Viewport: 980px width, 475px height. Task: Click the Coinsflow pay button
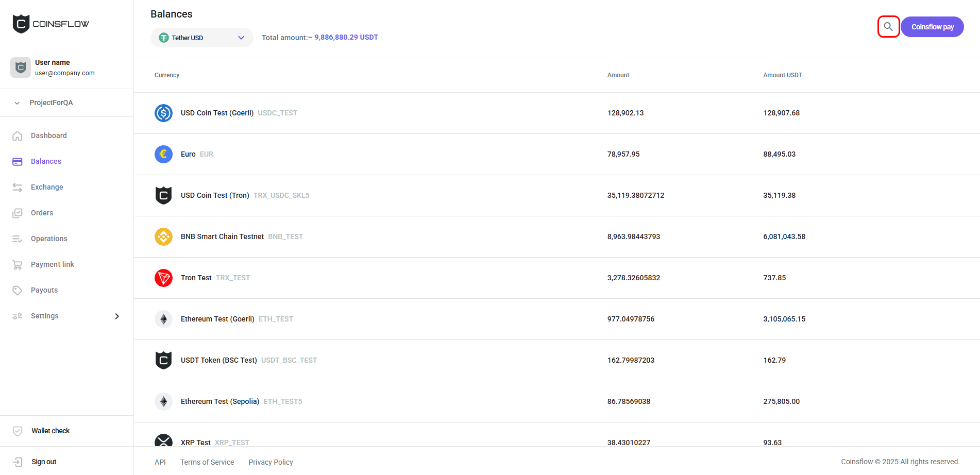tap(932, 26)
